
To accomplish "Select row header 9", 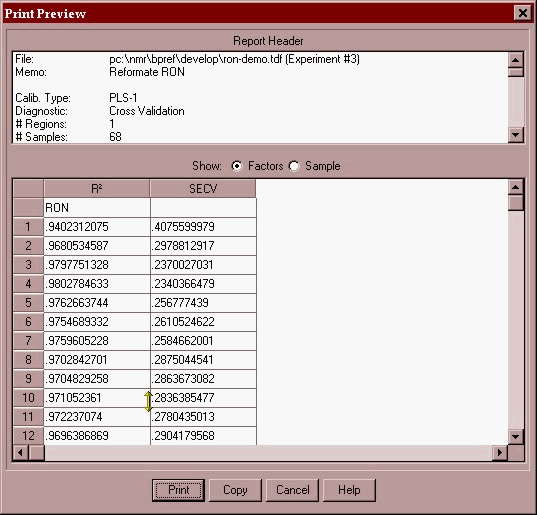I will pyautogui.click(x=28, y=379).
